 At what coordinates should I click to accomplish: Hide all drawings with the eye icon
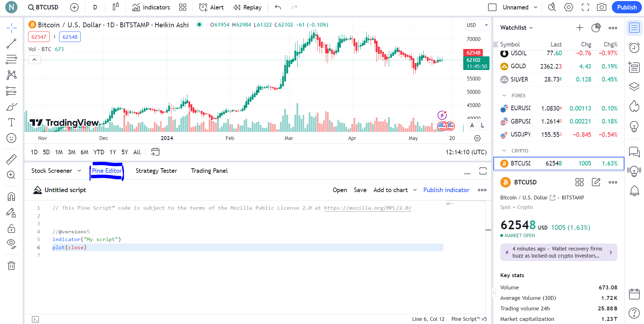pyautogui.click(x=11, y=244)
